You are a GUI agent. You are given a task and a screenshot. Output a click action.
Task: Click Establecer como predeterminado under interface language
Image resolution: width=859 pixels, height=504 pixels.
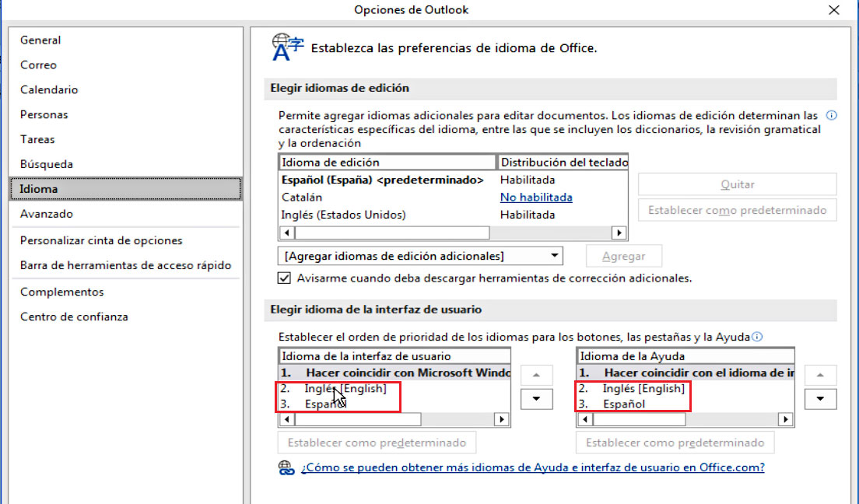[x=376, y=442]
